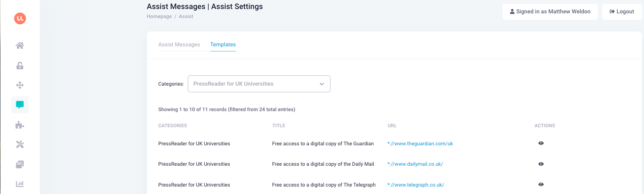Open the puzzle piece sidebar icon
The height and width of the screenshot is (194, 644).
coord(20,125)
